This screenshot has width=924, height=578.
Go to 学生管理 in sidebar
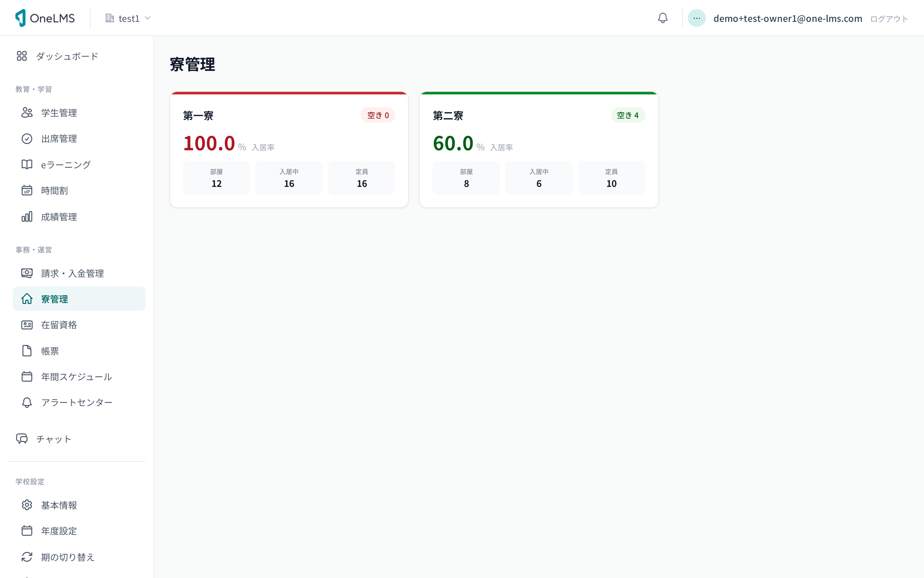click(x=79, y=112)
